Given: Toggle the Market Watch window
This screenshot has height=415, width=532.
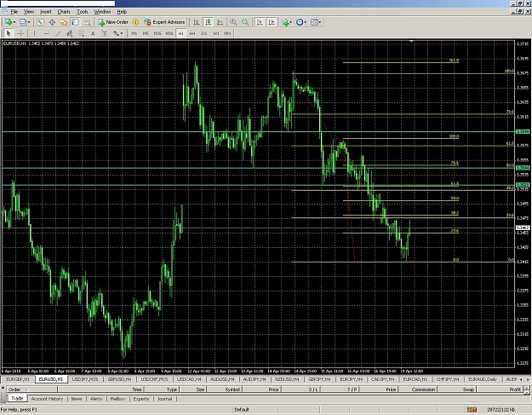Looking at the screenshot, I should [40, 22].
